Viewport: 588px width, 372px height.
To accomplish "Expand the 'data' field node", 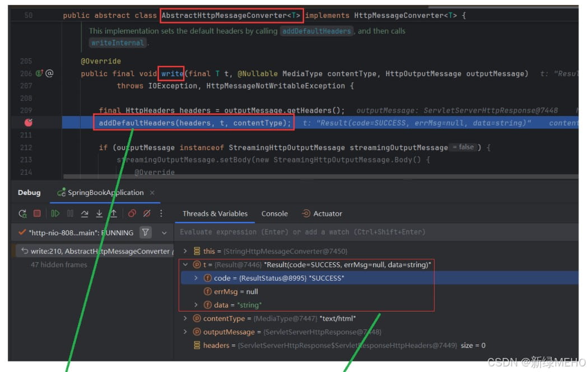I will (196, 305).
